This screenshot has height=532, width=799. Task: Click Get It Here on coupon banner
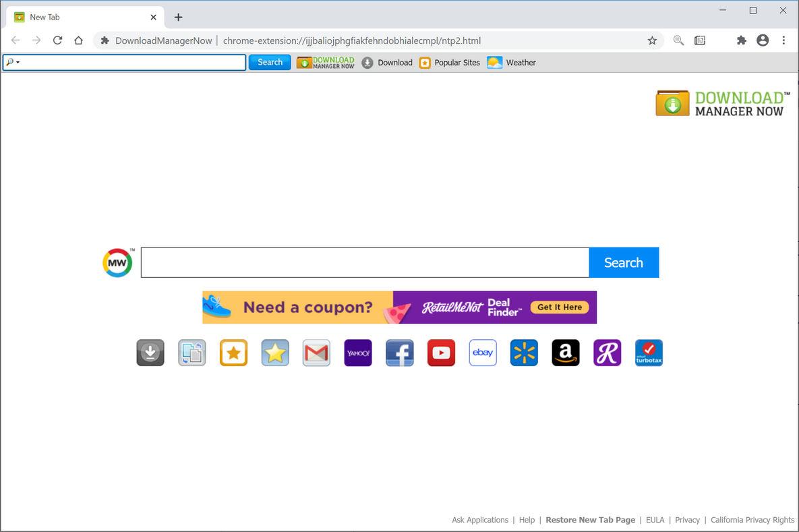point(560,307)
